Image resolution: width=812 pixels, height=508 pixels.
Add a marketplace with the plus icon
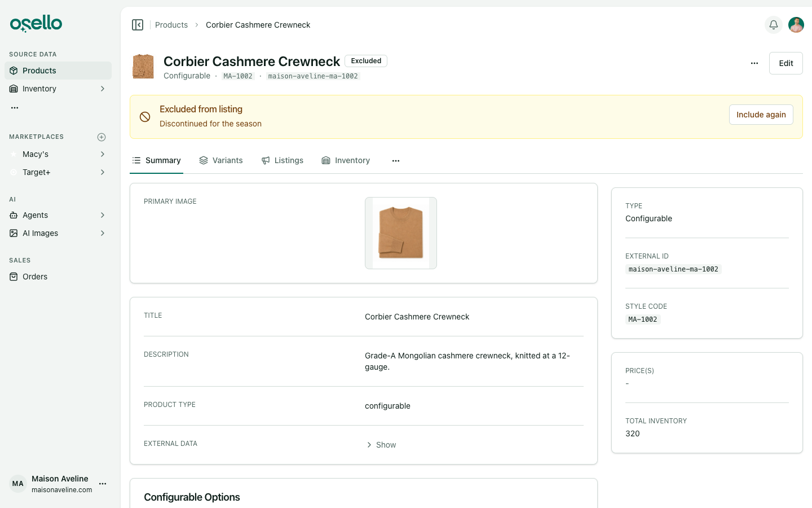[x=101, y=137]
